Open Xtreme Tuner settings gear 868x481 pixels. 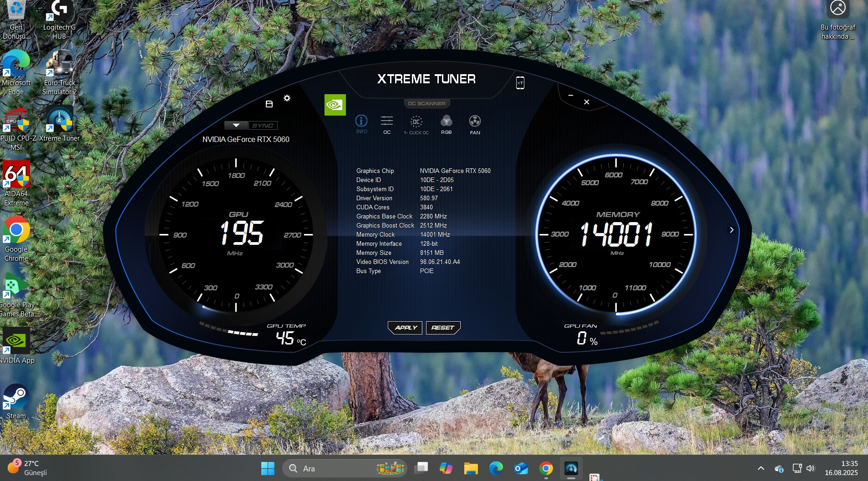287,98
